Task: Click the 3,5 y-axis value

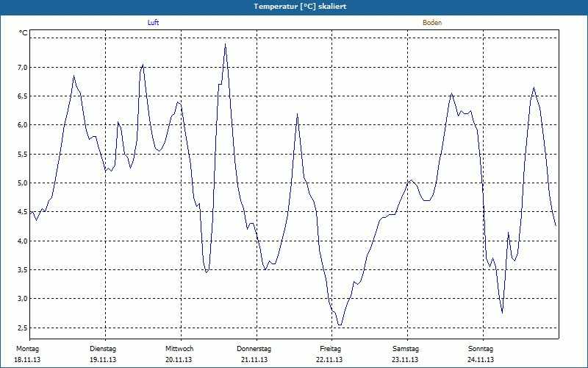Action: 23,269
